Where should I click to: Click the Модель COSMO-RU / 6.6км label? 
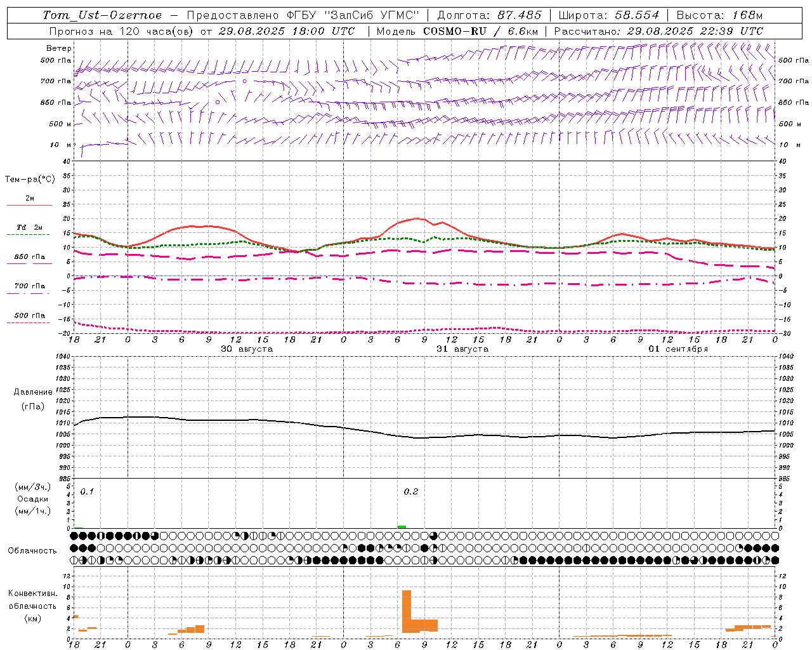[457, 31]
